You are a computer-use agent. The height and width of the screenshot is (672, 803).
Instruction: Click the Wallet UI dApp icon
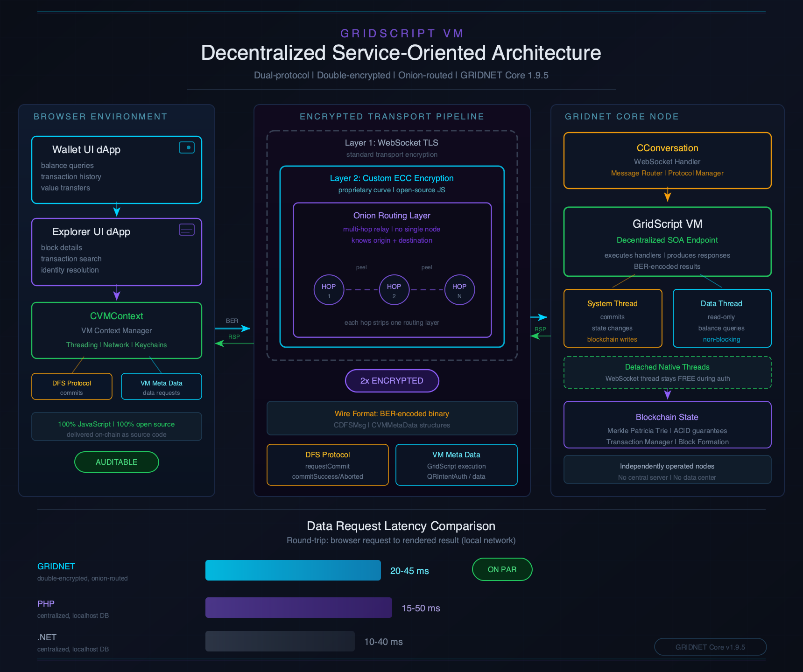tap(187, 147)
